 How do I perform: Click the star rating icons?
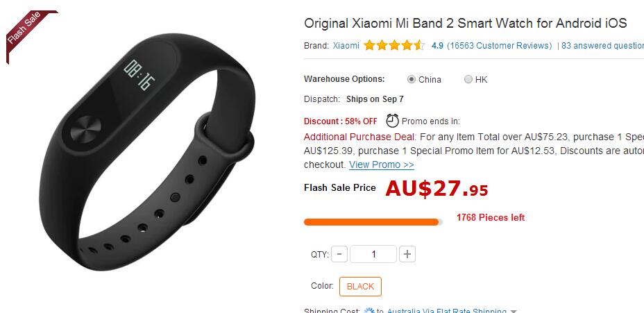click(394, 45)
